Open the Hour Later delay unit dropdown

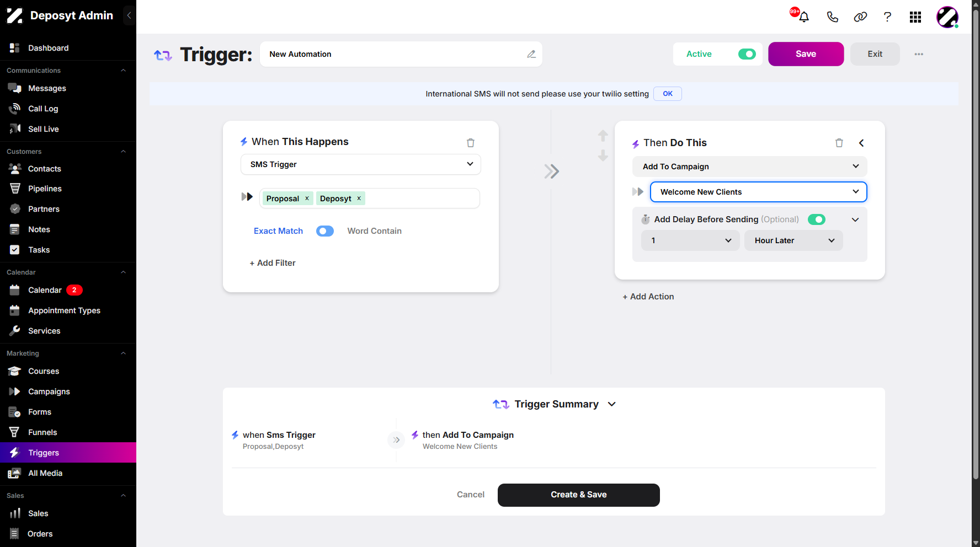(793, 240)
